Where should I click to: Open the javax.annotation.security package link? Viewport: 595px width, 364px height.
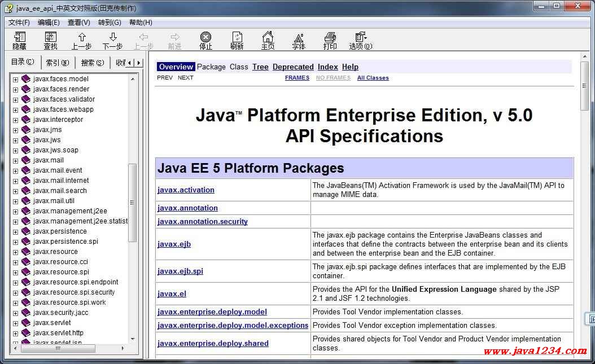point(203,221)
